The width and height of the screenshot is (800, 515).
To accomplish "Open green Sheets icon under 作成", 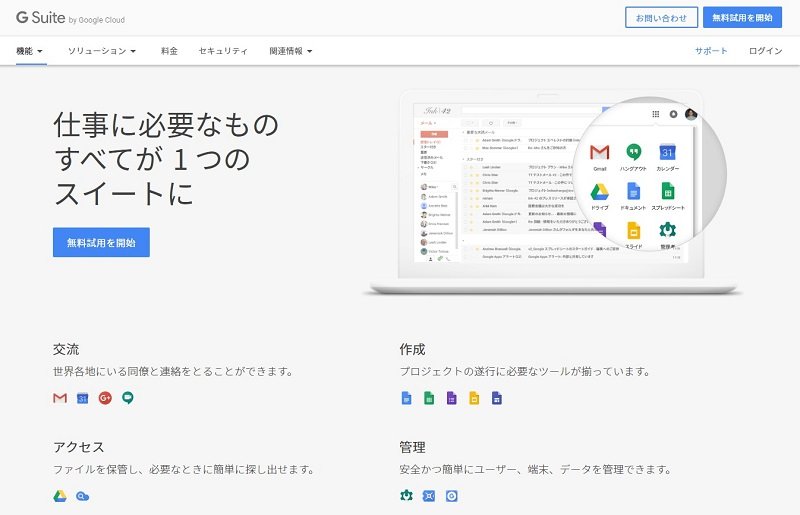I will (429, 398).
